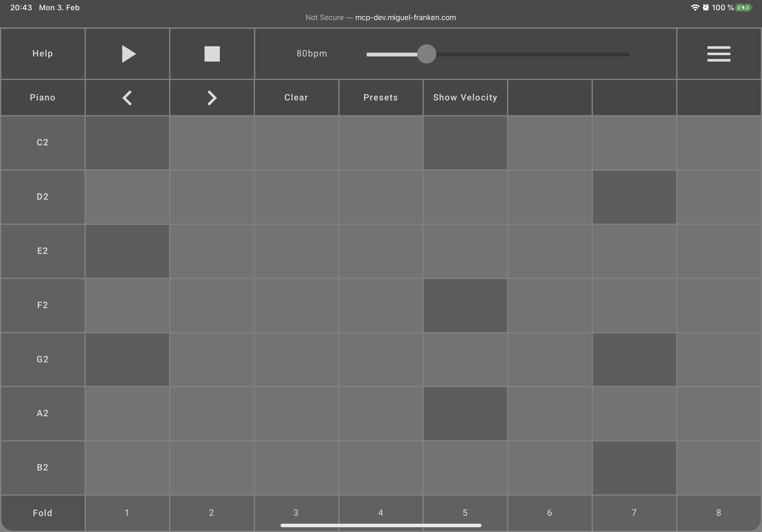Toggle active step 8 on row G2
762x532 pixels.
click(719, 359)
